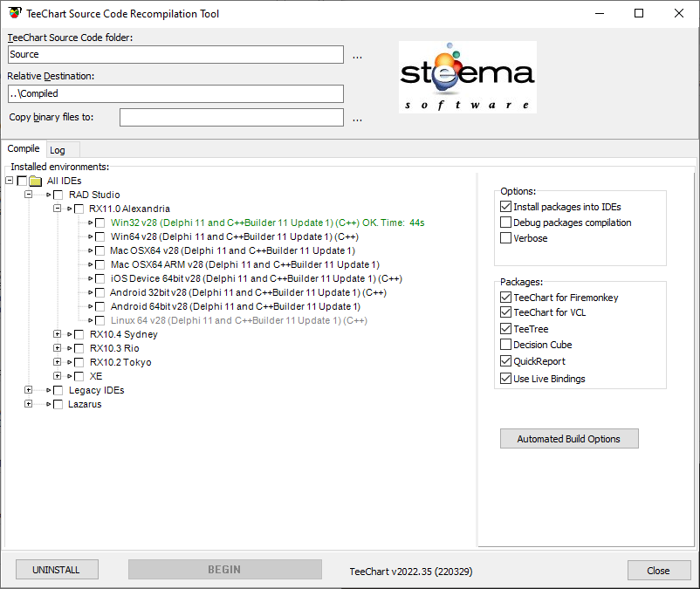Minimize the Recompilation Tool window

click(x=600, y=13)
